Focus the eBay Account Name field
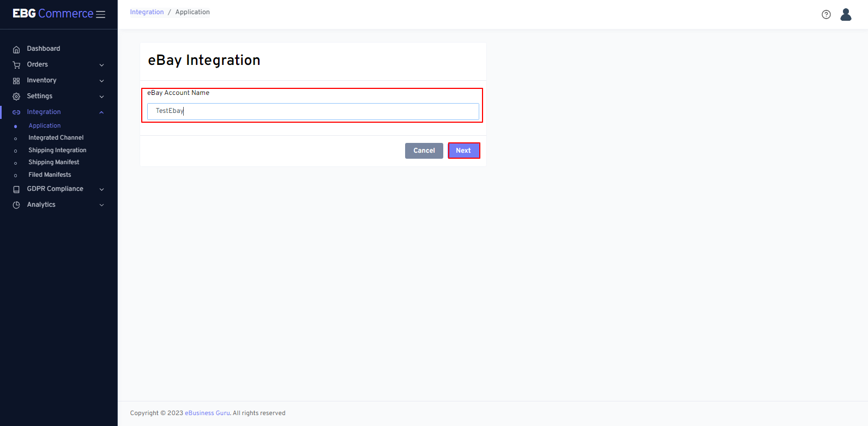The width and height of the screenshot is (868, 426). (313, 111)
